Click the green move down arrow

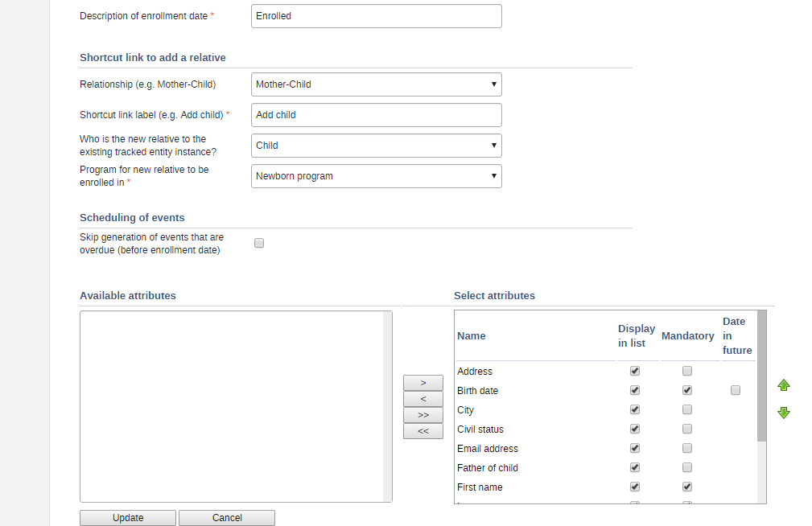[783, 413]
